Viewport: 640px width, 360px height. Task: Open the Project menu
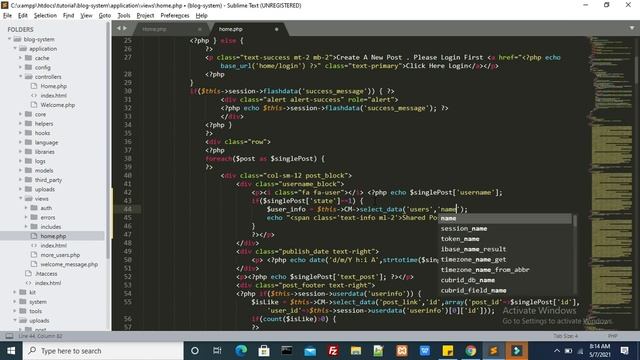coord(145,16)
